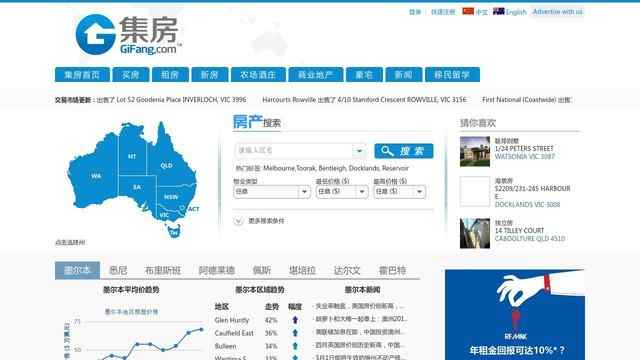Click the suburb name input field
Image resolution: width=640 pixels, height=360 pixels.
[294, 151]
